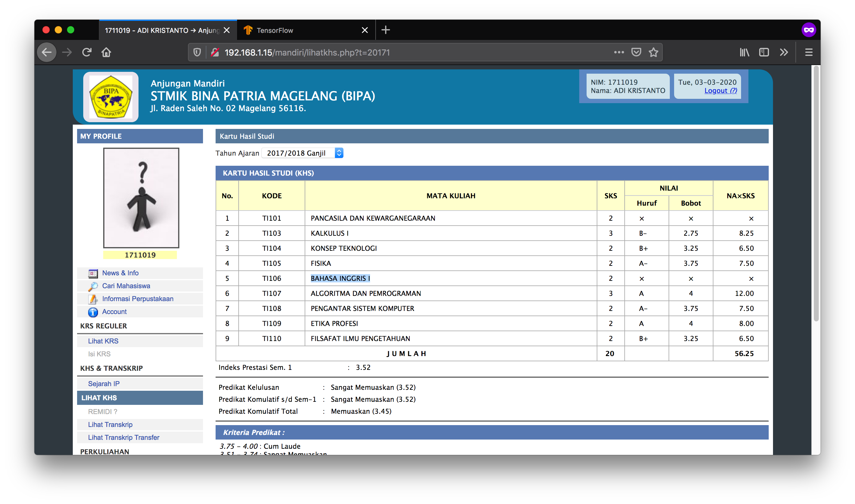Reload the page with refresh icon
This screenshot has height=504, width=855.
coord(87,52)
